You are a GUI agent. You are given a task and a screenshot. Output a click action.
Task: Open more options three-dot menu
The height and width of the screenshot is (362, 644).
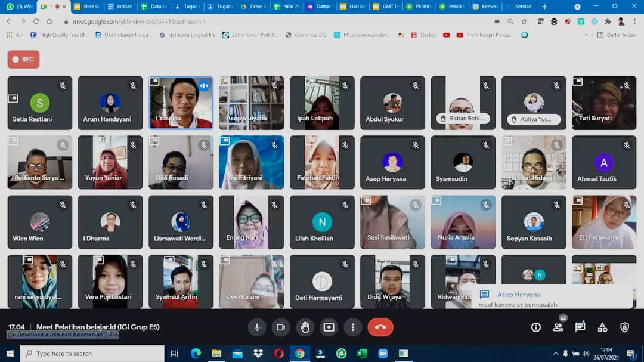[x=353, y=327]
